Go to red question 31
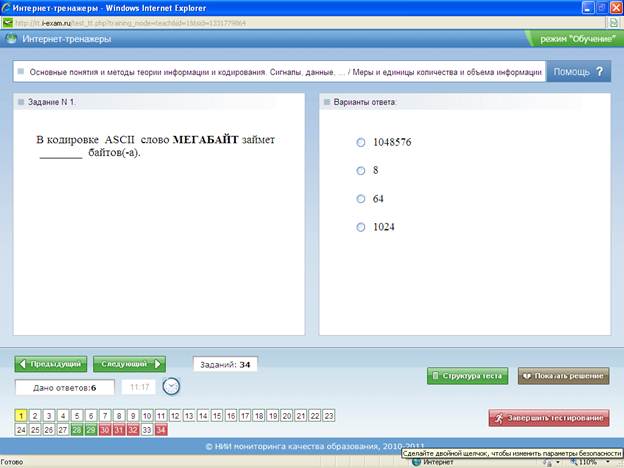 tap(119, 430)
